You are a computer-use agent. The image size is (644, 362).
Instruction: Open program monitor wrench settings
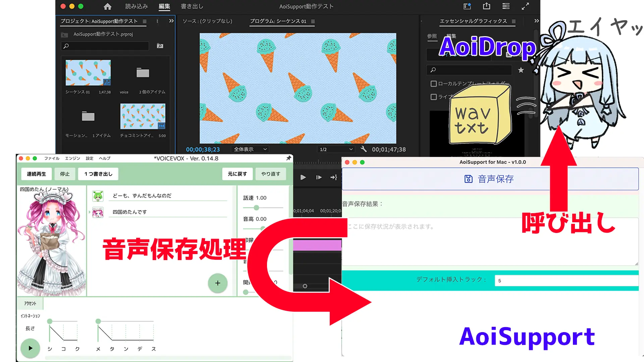tap(363, 149)
